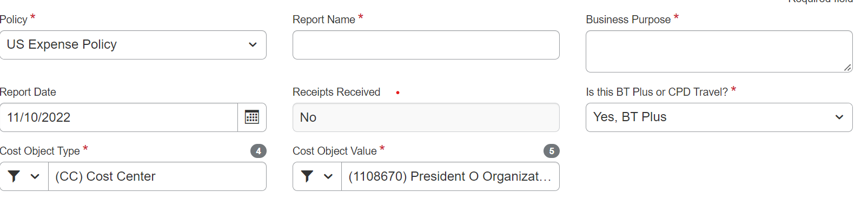Click the Cost Object Value filter icon

[x=307, y=176]
